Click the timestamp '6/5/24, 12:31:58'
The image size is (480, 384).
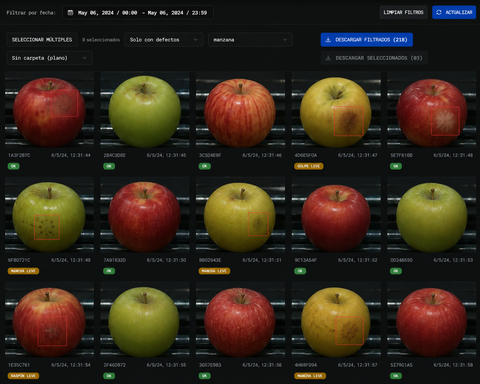point(453,365)
